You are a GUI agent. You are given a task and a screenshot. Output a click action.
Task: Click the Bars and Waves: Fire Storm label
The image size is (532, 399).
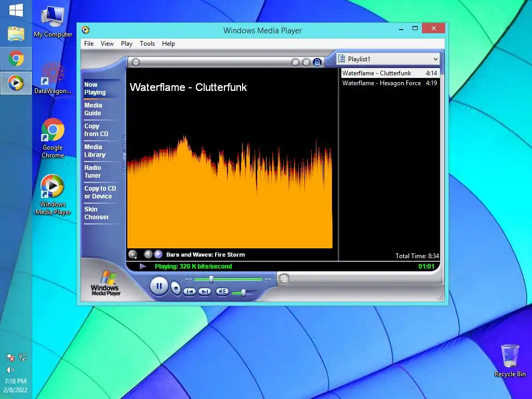click(205, 255)
